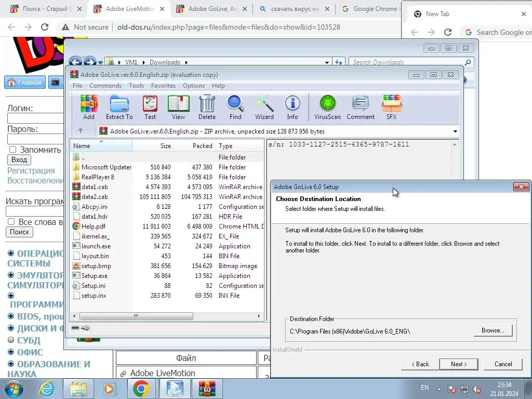
Task: Click Explorer window back arrow
Action: coord(75,62)
